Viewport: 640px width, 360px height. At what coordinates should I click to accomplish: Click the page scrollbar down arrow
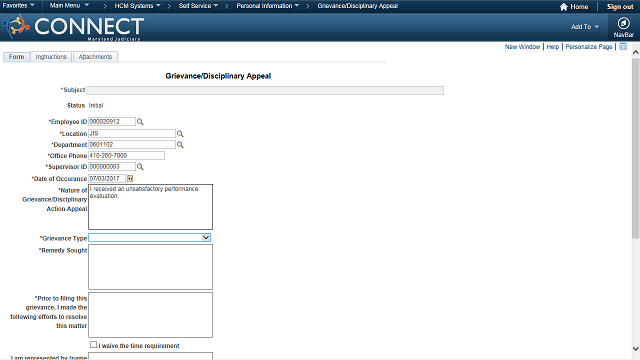point(636,349)
